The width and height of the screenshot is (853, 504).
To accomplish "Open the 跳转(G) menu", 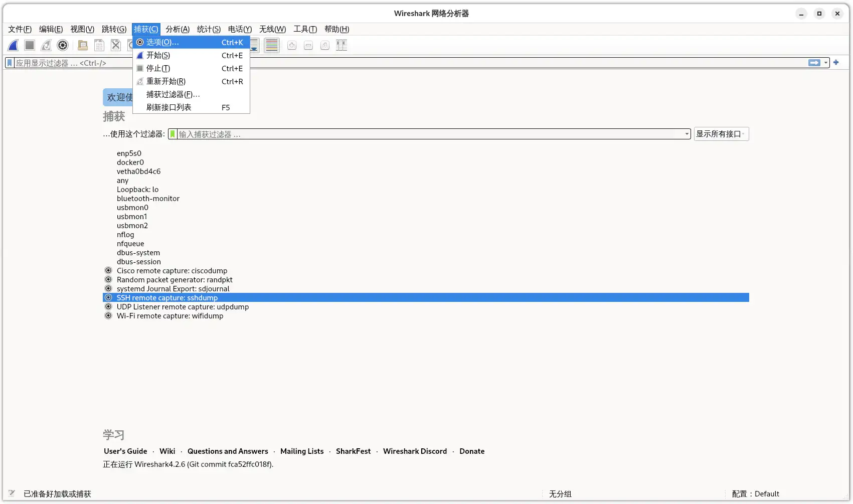I will point(114,29).
